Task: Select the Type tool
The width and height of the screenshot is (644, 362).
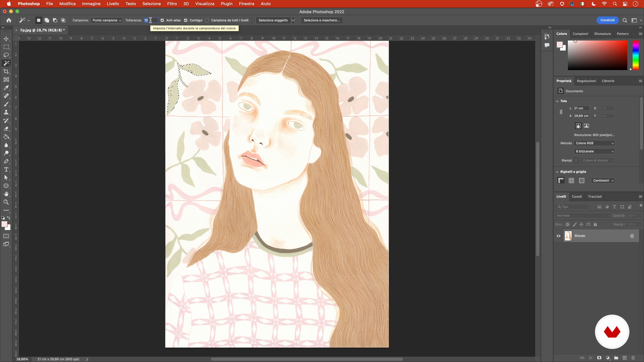Action: coord(6,170)
